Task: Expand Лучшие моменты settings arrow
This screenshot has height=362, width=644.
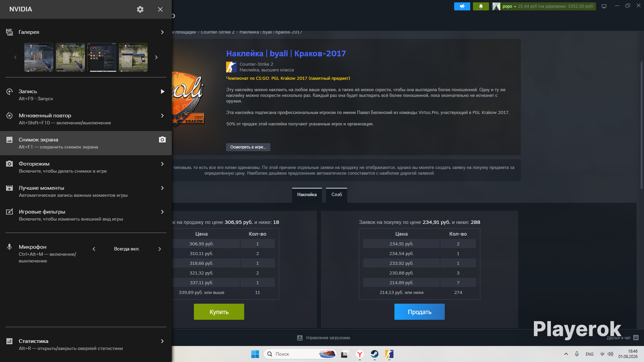Action: 162,188
